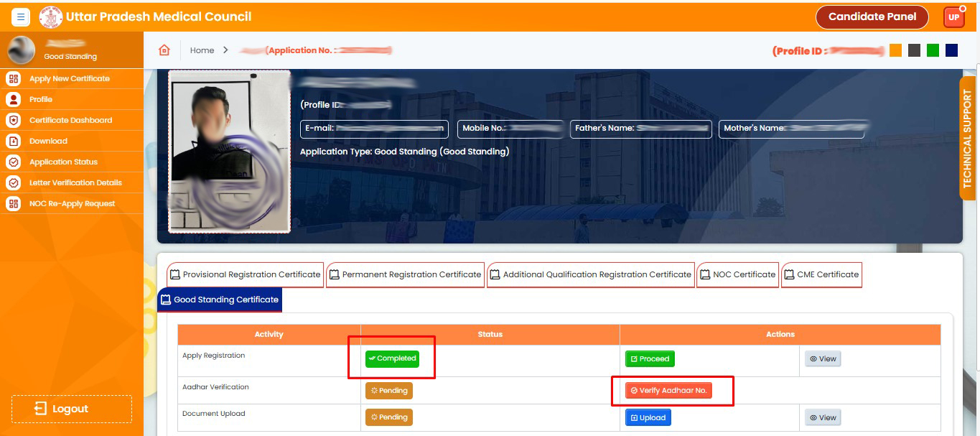Click the Application Status sidebar icon
The height and width of the screenshot is (436, 980).
pos(13,162)
